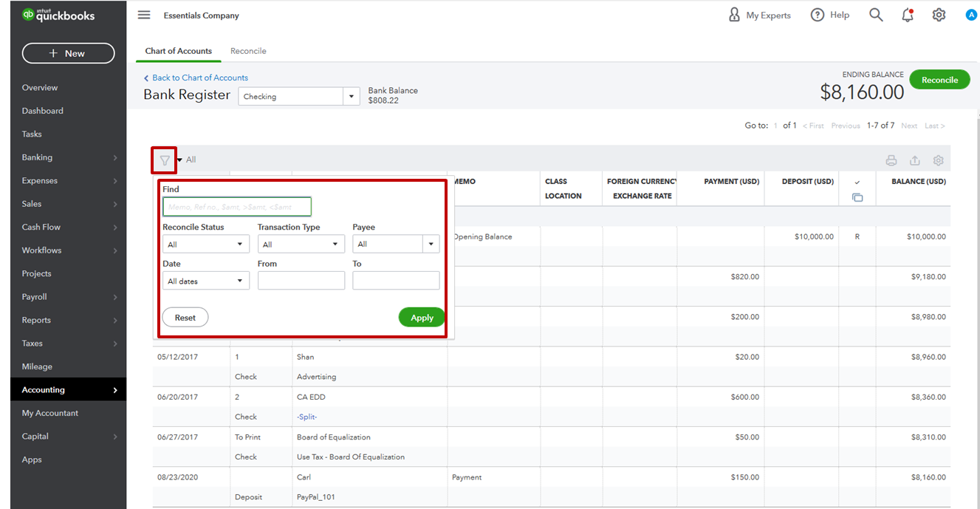Open the register table settings gear
980x509 pixels.
click(939, 160)
